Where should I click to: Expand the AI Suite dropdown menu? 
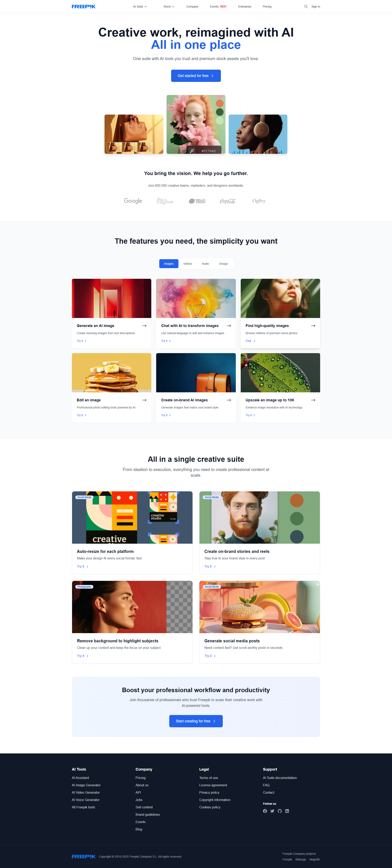click(140, 6)
